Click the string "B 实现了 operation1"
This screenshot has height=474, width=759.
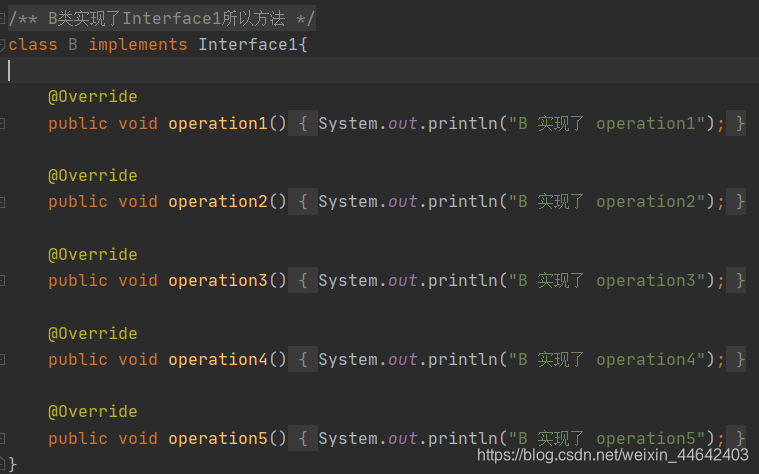[607, 123]
